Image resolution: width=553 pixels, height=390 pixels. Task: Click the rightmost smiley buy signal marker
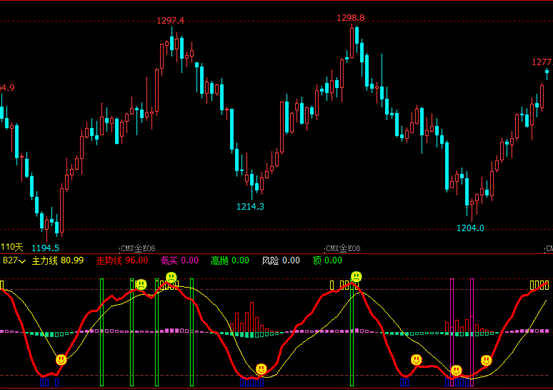click(x=486, y=360)
